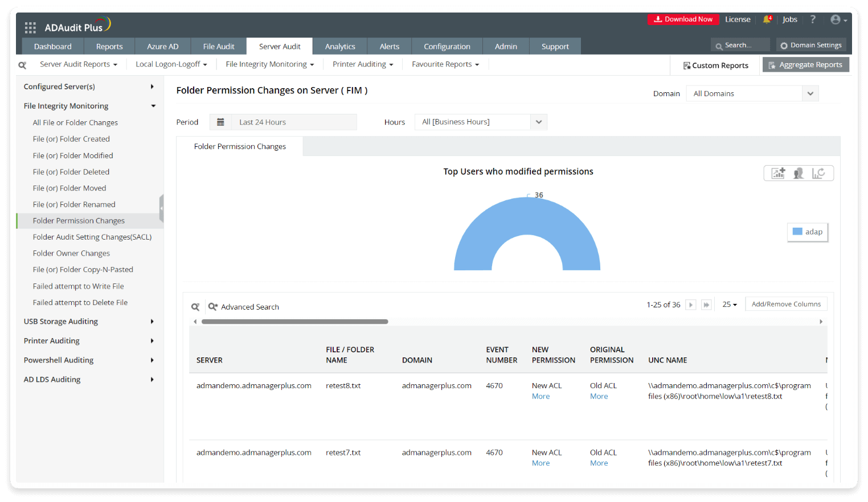Viewport: 868px width, 502px height.
Task: Open the Azure AD tab
Action: pyautogui.click(x=163, y=47)
